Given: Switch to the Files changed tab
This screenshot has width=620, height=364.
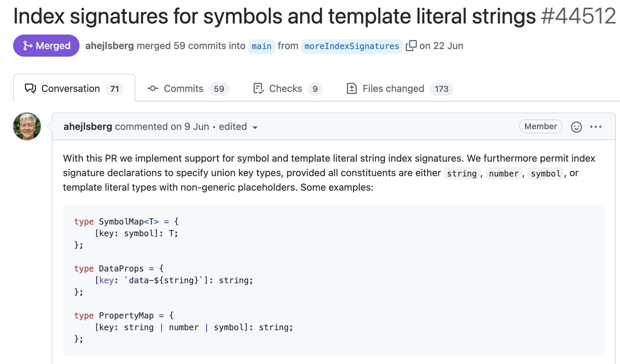Looking at the screenshot, I should point(393,89).
